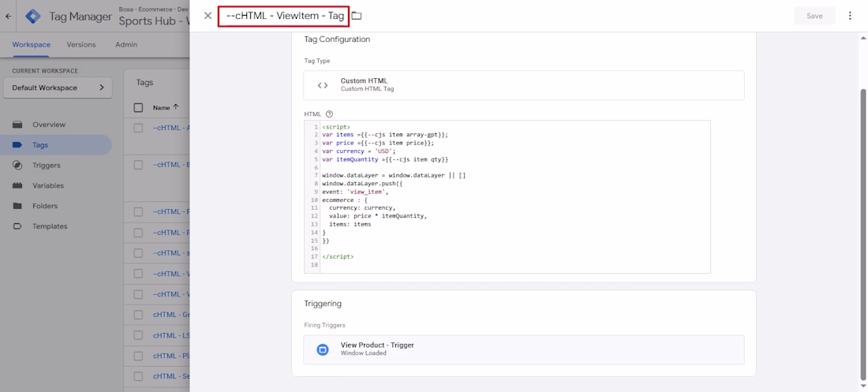This screenshot has height=392, width=868.
Task: Tick the checkbox for --cHTML - B row
Action: click(x=138, y=165)
